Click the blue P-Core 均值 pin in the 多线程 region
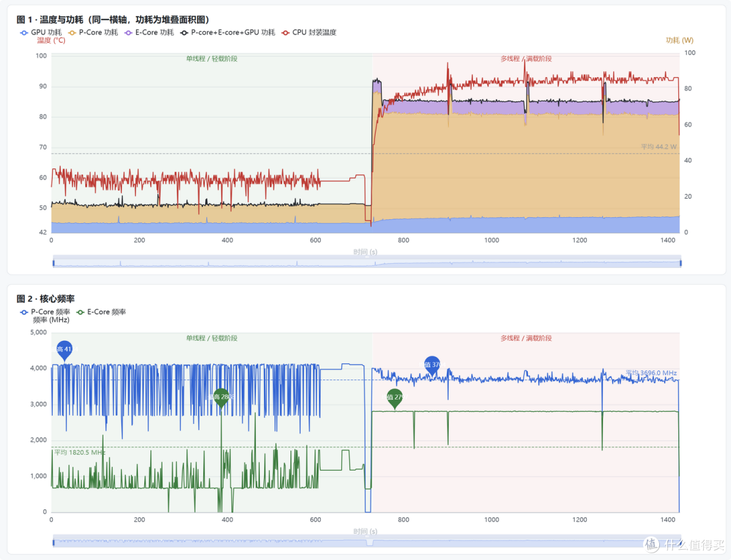Screen dimensions: 731x560 coord(432,365)
